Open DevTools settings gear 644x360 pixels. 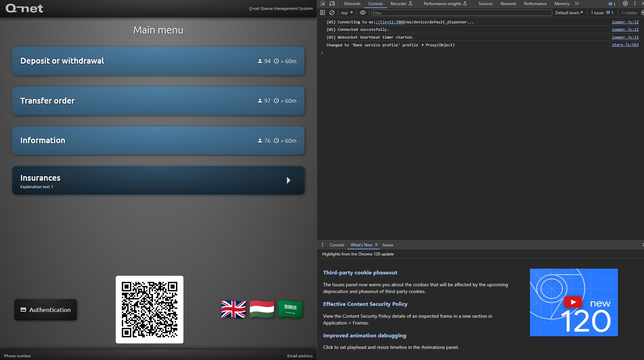[x=625, y=4]
